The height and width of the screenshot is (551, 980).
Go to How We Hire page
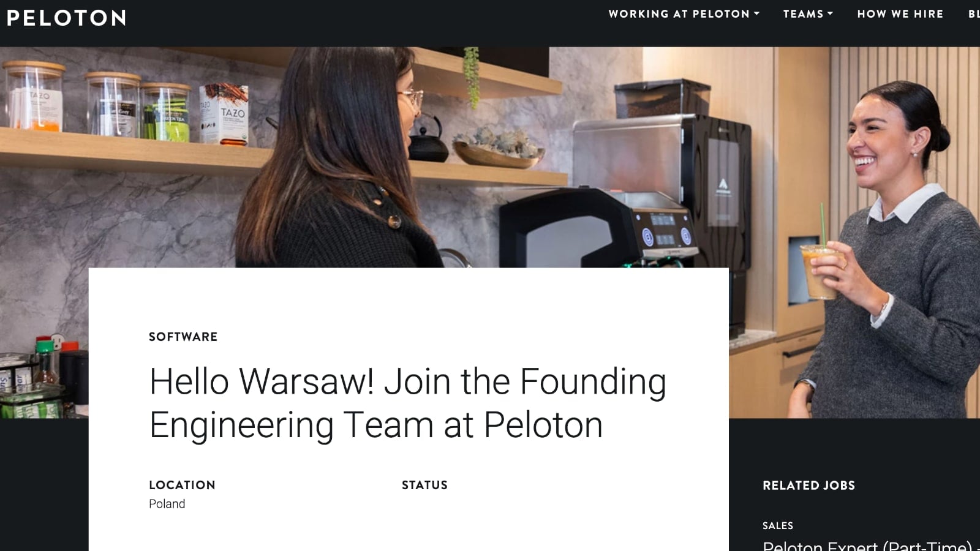(900, 13)
